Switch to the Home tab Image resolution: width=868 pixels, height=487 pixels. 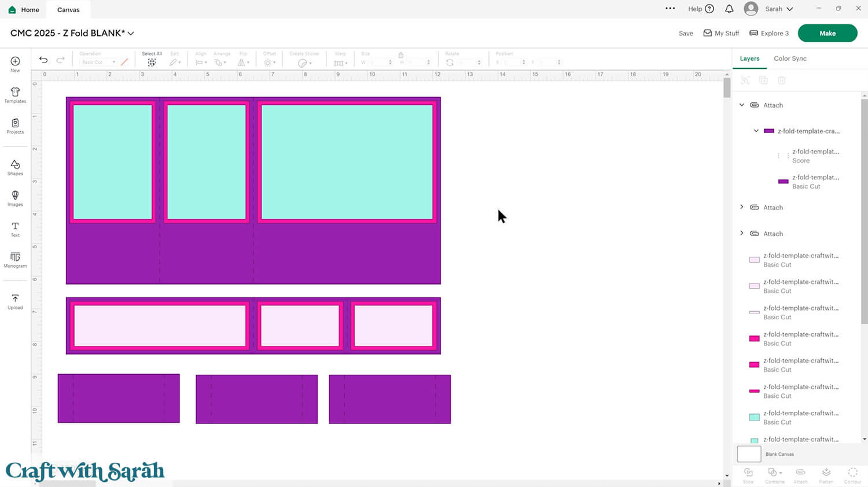(24, 10)
